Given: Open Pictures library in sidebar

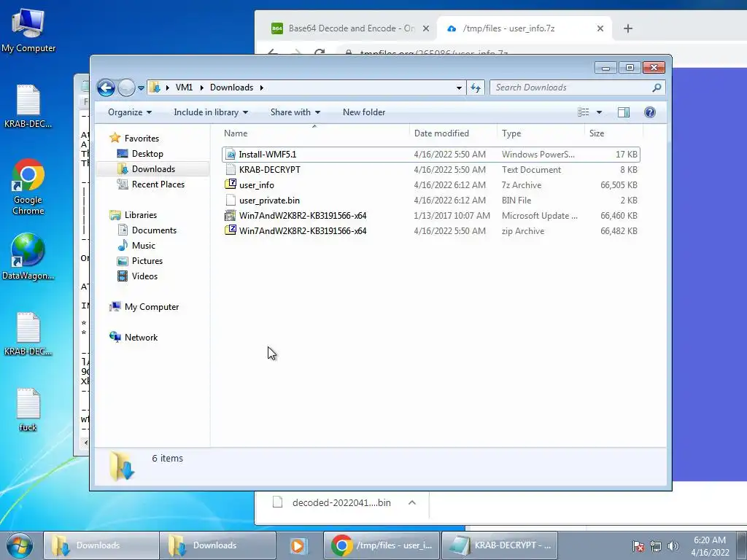Looking at the screenshot, I should coord(147,260).
